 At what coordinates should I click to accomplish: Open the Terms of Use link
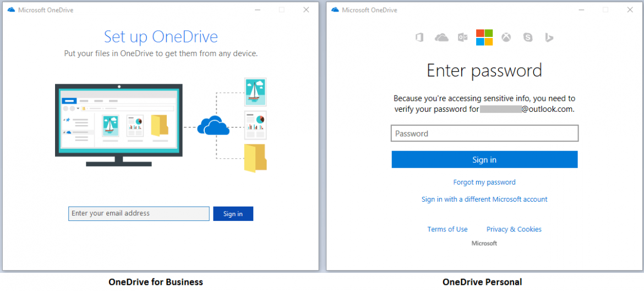pyautogui.click(x=447, y=229)
